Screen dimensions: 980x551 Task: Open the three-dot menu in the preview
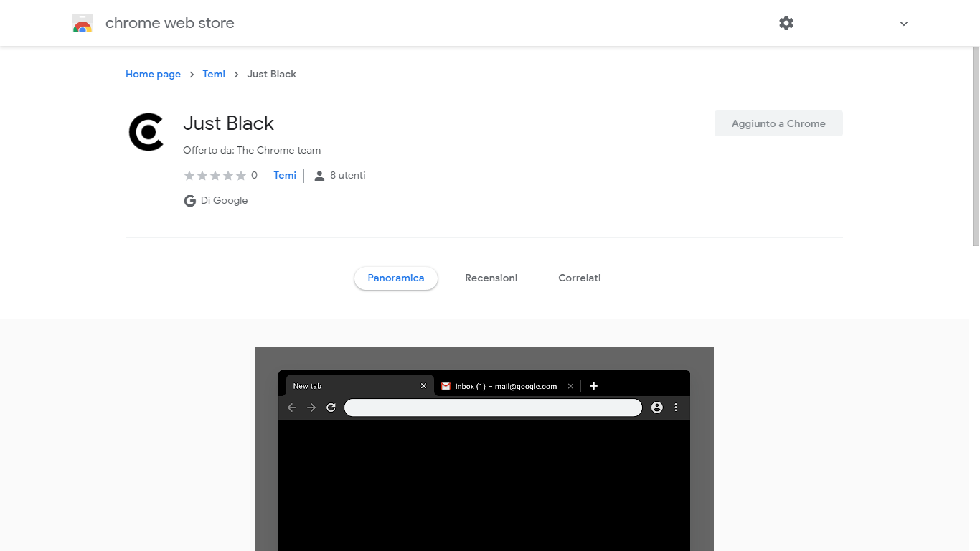point(676,407)
